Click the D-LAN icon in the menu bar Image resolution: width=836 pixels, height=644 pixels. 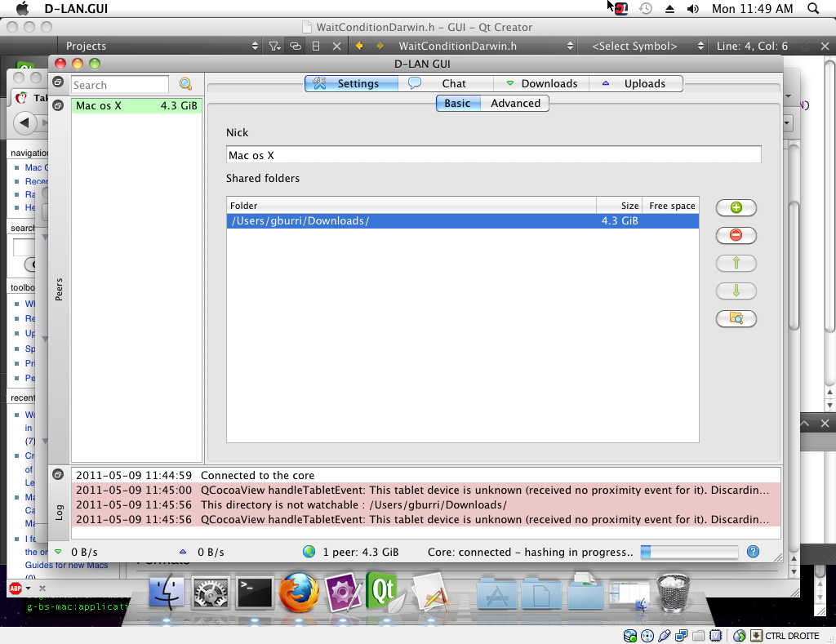621,8
